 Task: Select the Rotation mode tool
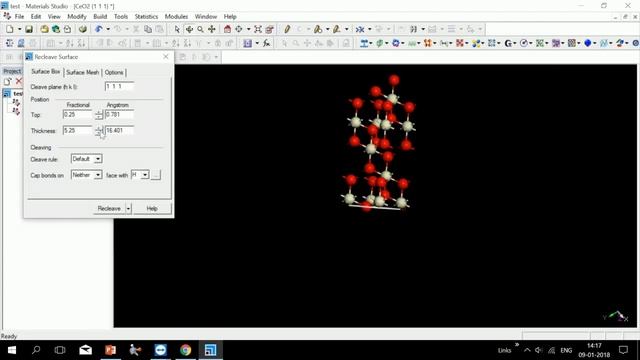(x=189, y=29)
